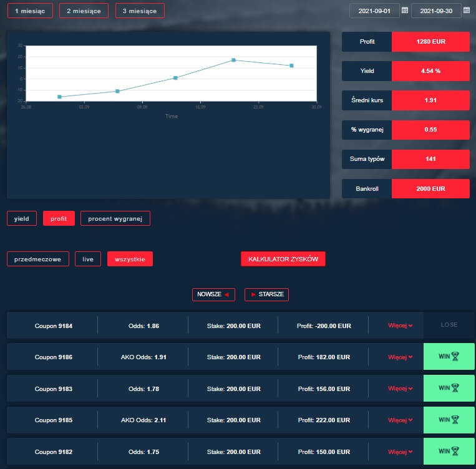The width and height of the screenshot is (476, 469).
Task: Click the highest data point on the profit chart
Action: click(x=233, y=60)
